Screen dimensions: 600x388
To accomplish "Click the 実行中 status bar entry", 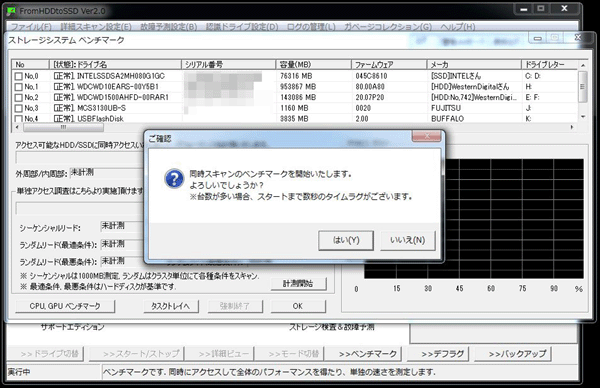I will click(54, 372).
